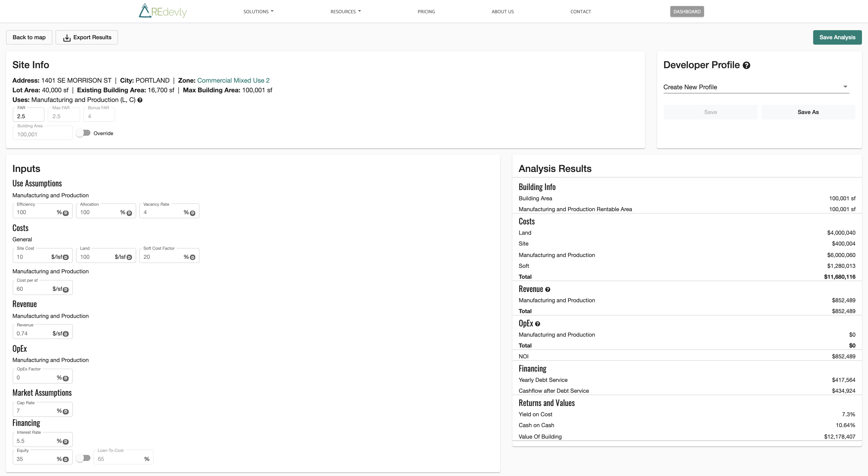Click the Building Area input field
Viewport: 868px width, 476px height.
(42, 133)
